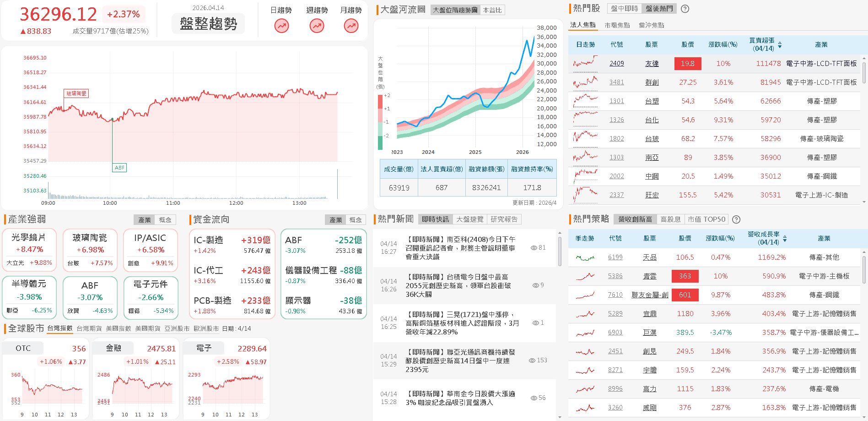This screenshot has width=868, height=421.
Task: Open the 玻璃陶瓷 industry card
Action: click(x=90, y=250)
